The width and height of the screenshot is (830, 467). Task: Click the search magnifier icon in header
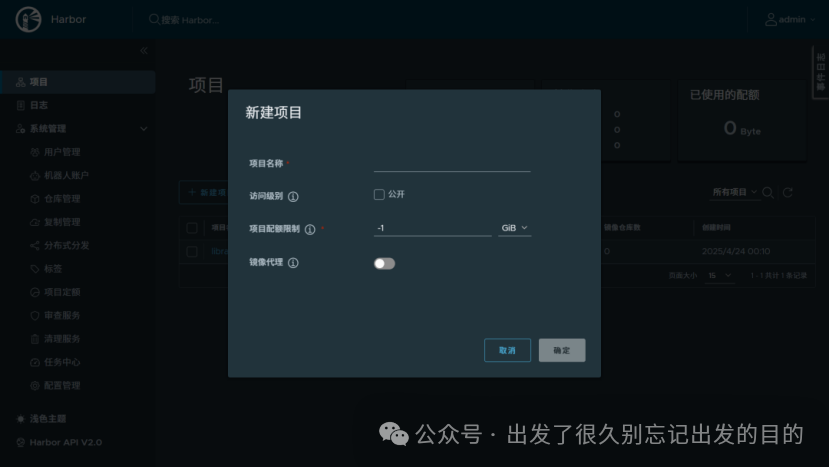coord(154,20)
